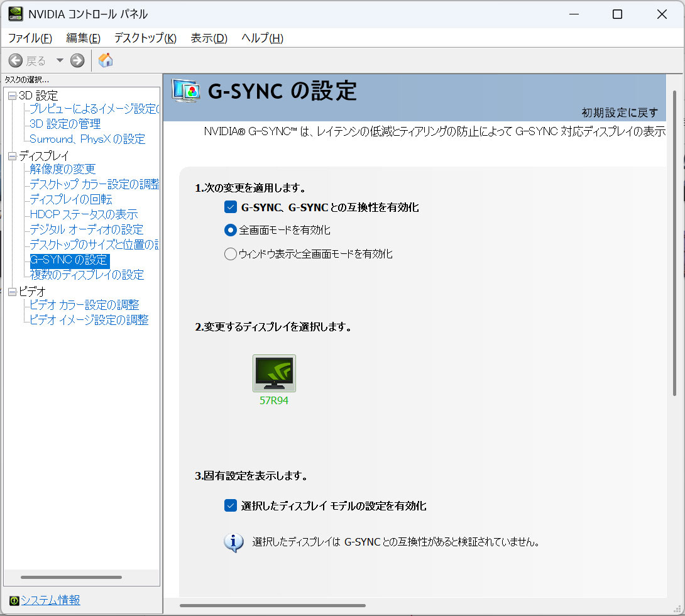Go to the Home page icon
This screenshot has height=616, width=685.
click(106, 60)
